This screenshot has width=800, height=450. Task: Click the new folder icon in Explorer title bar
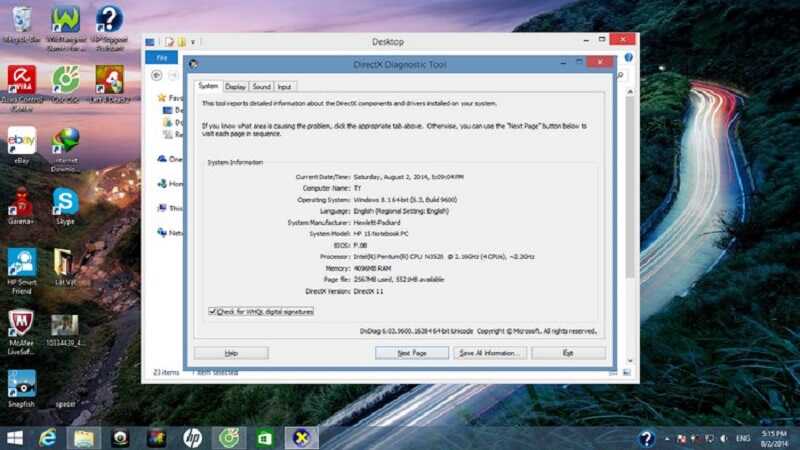[x=182, y=42]
